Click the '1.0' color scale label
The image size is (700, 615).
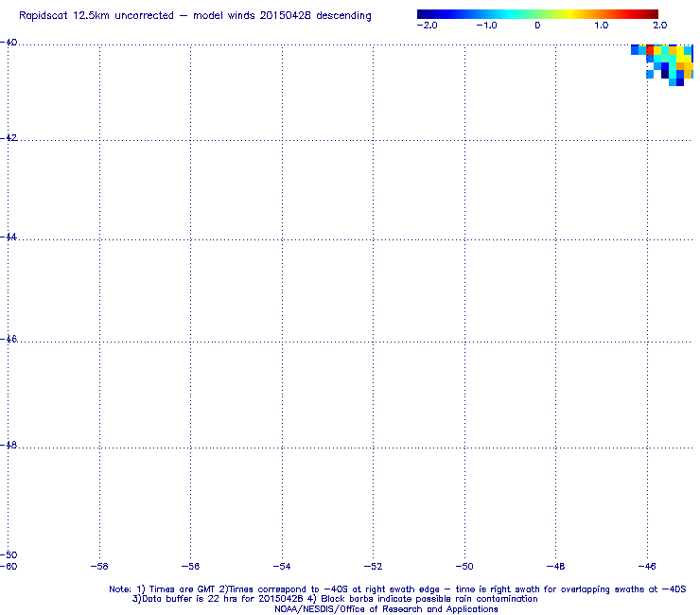[x=602, y=26]
